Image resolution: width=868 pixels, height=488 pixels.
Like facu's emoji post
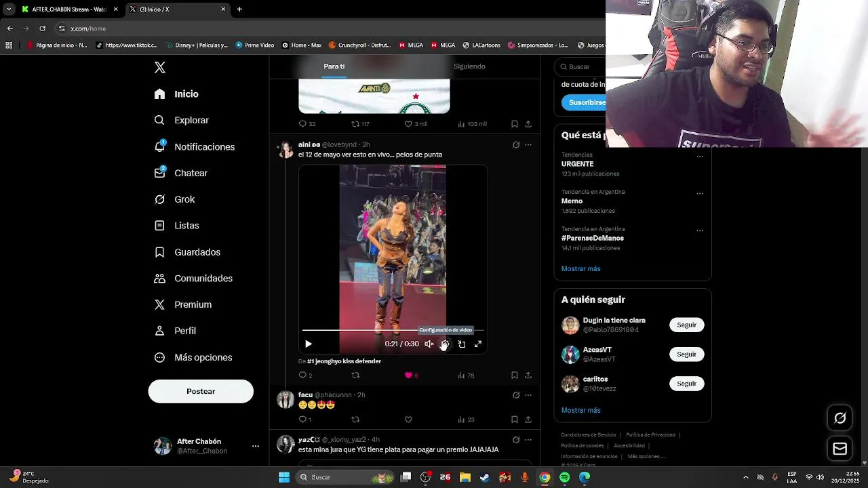(408, 420)
